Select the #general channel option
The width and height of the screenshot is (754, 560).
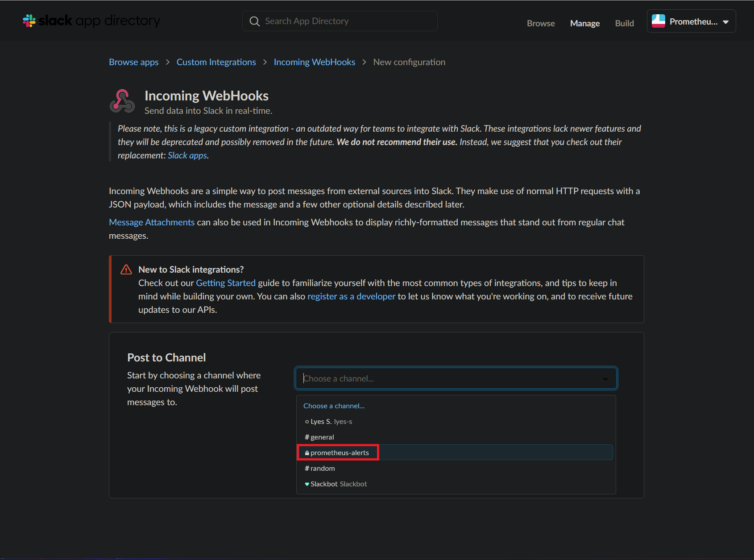[456, 437]
